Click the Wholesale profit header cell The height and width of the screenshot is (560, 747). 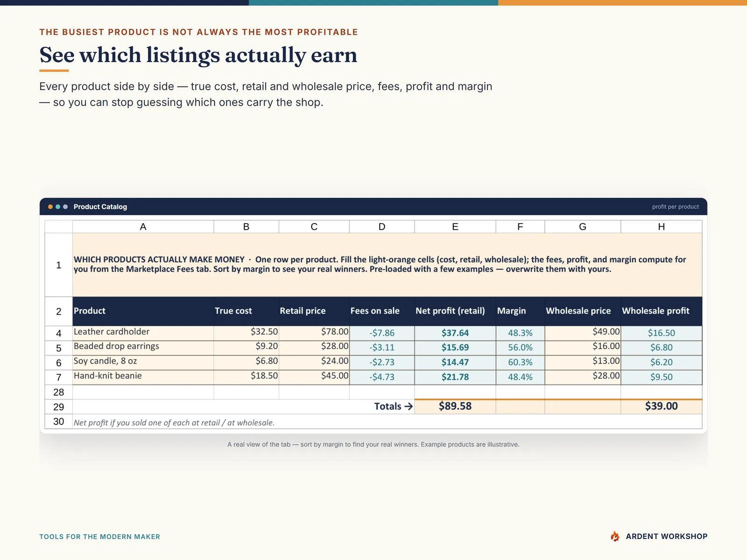coord(662,311)
